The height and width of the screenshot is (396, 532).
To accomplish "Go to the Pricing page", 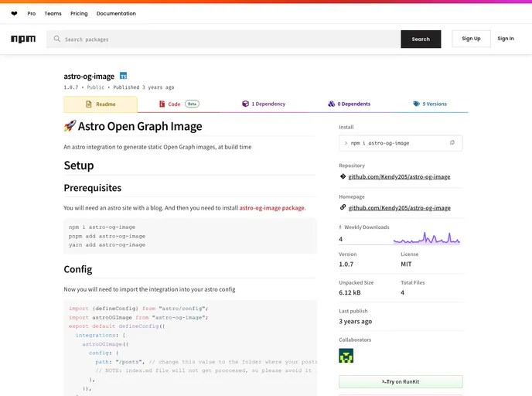I will click(x=79, y=14).
